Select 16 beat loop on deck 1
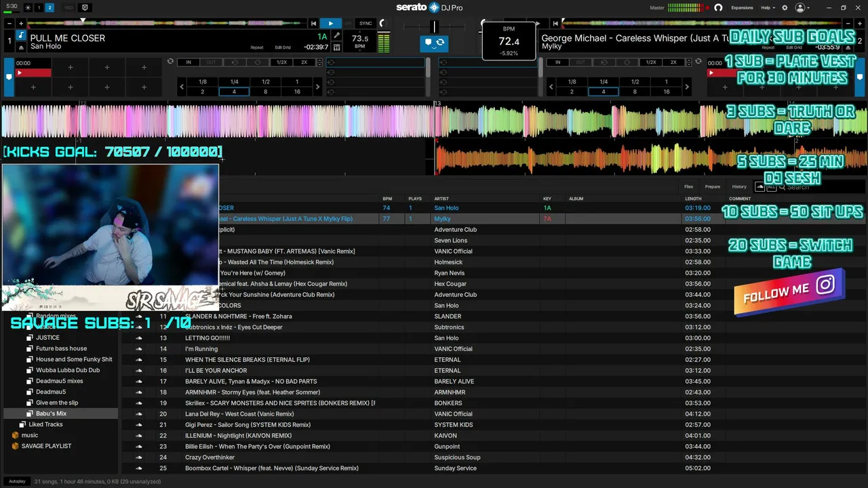 (x=297, y=91)
